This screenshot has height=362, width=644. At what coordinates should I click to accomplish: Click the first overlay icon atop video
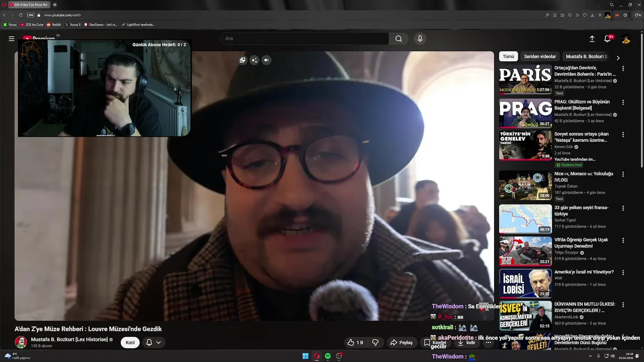click(243, 60)
